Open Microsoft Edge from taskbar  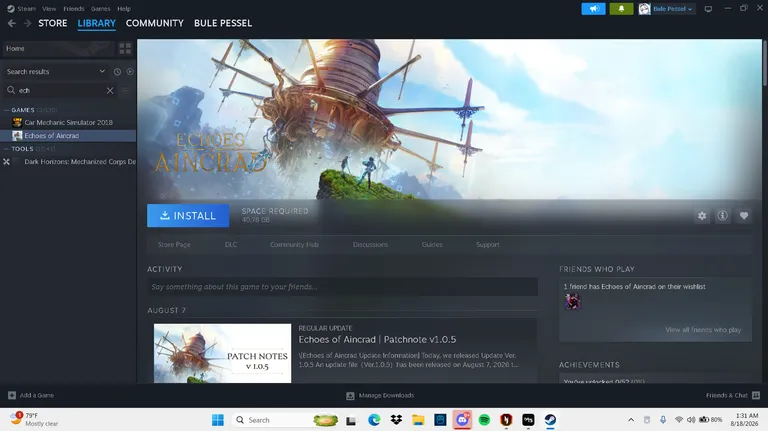(374, 420)
